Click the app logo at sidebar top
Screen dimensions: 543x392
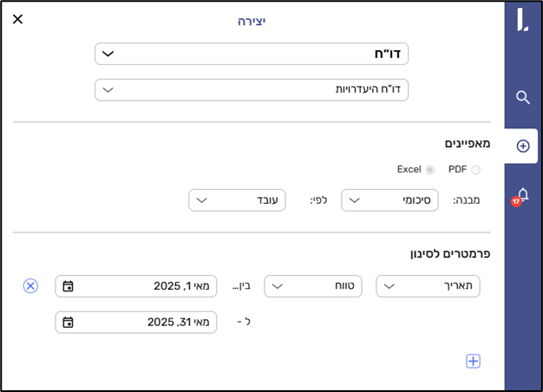(x=522, y=20)
